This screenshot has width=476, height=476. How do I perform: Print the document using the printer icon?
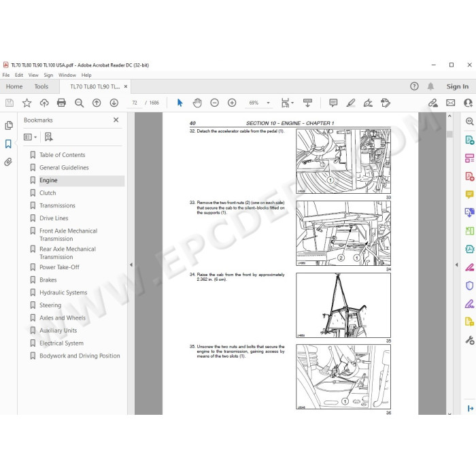[x=61, y=103]
